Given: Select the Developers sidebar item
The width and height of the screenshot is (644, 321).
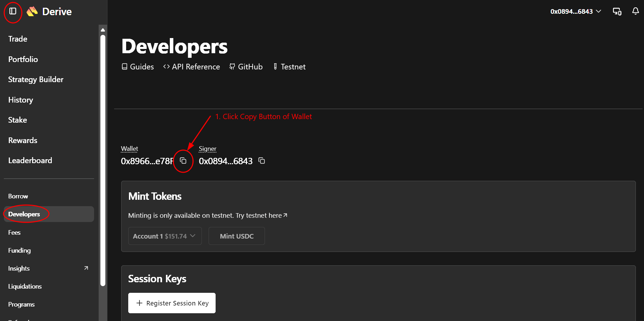Looking at the screenshot, I should (x=49, y=214).
